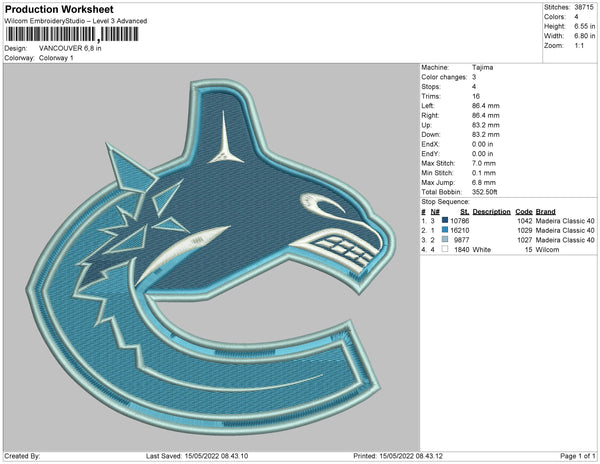Click the stitch count 16210
The height and width of the screenshot is (464, 600).
coord(460,230)
